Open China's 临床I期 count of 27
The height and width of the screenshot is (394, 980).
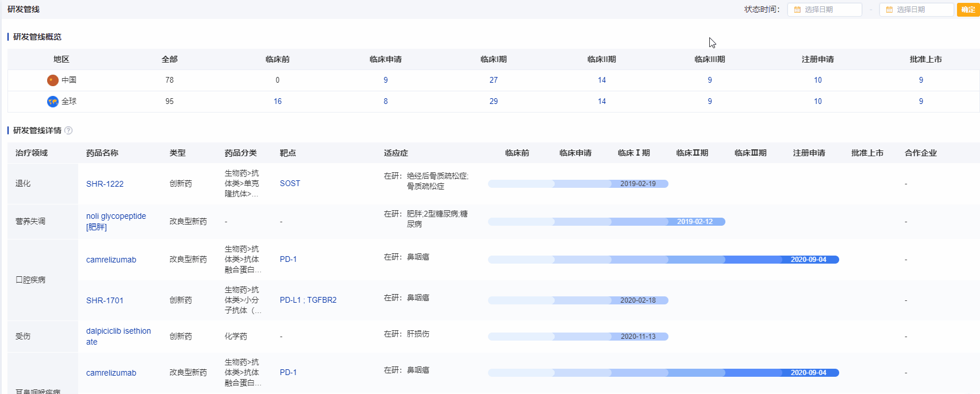click(x=494, y=80)
